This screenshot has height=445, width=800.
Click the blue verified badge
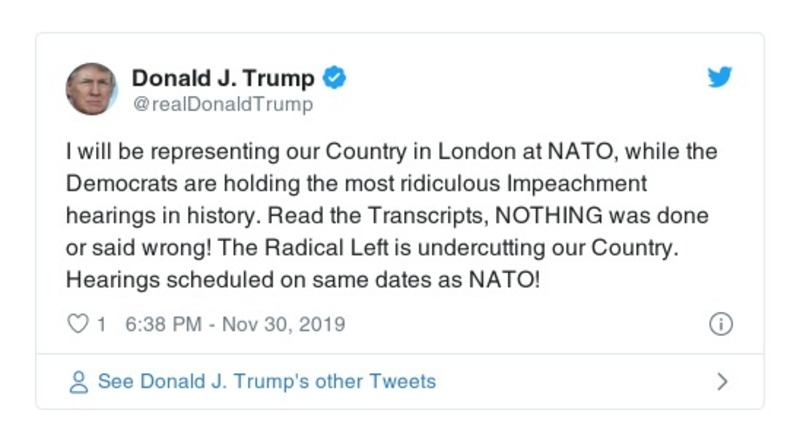tap(335, 78)
